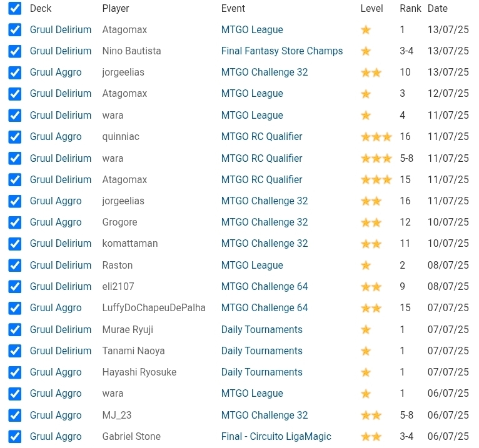This screenshot has height=448, width=479.
Task: Click the Rank column header
Action: coord(411,9)
